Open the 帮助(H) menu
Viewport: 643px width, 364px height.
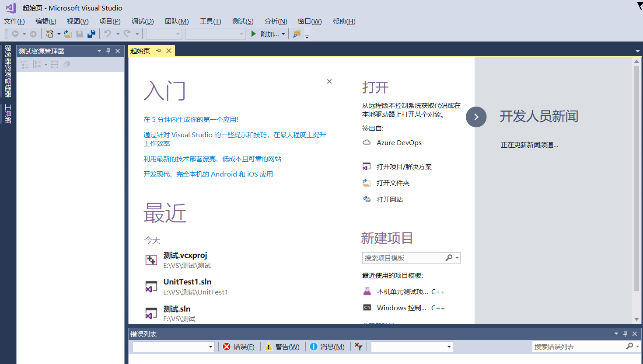click(344, 21)
